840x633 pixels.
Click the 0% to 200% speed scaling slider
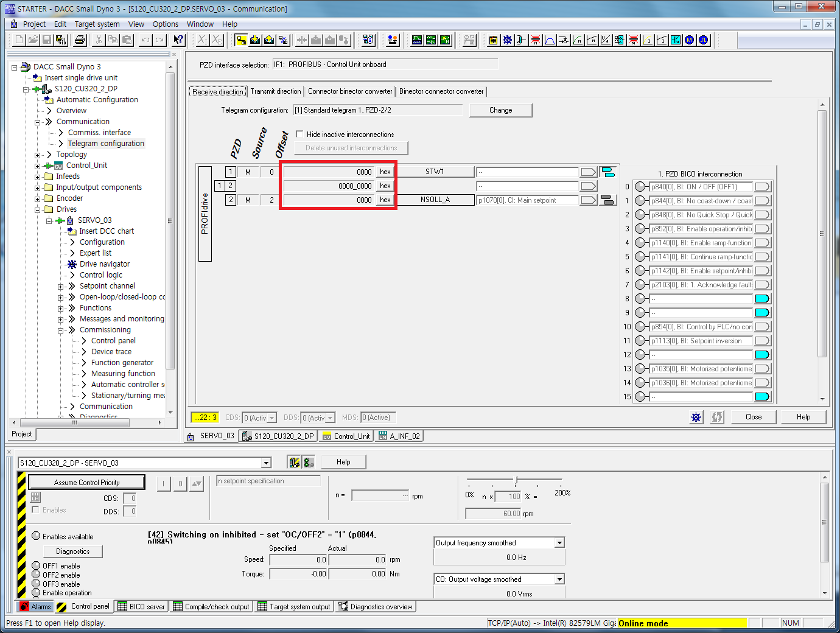[515, 481]
